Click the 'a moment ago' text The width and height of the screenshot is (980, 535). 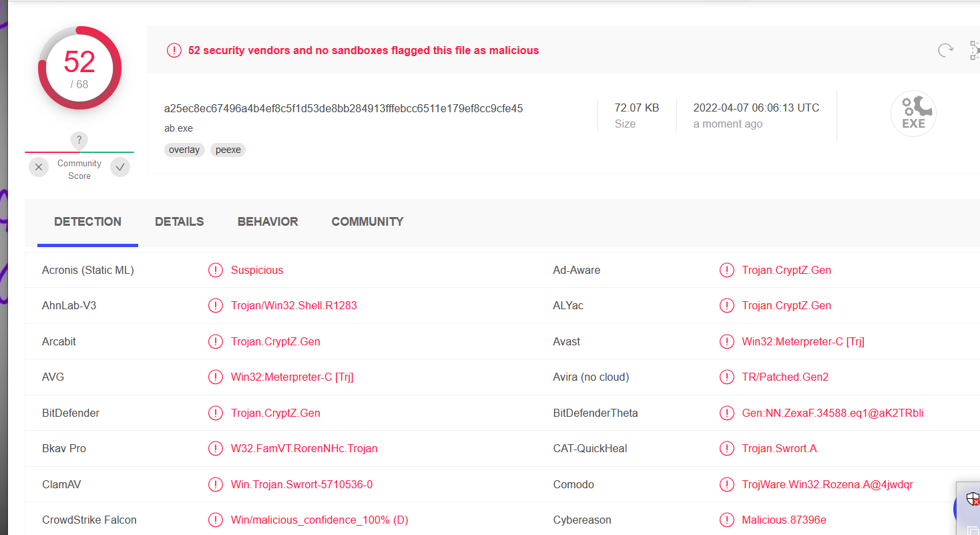tap(728, 124)
